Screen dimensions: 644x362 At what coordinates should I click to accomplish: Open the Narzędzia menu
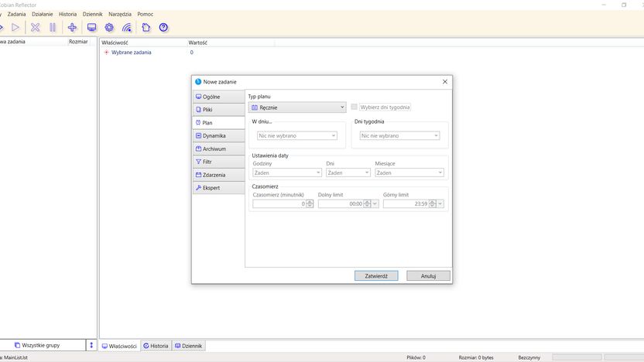coord(120,14)
